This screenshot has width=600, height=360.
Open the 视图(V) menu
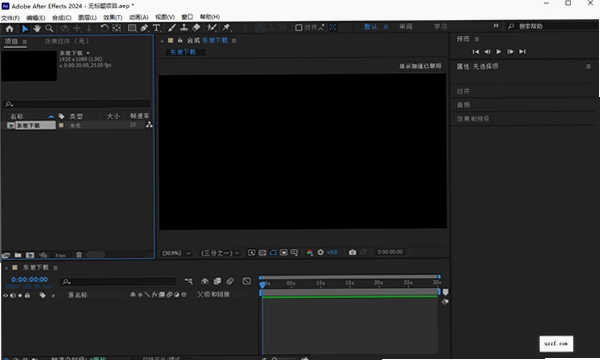tap(165, 17)
